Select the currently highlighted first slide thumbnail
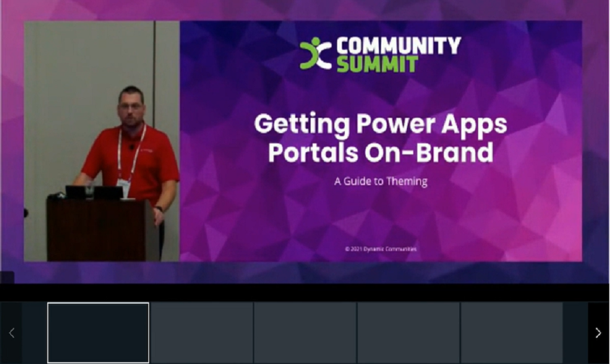 coord(97,333)
